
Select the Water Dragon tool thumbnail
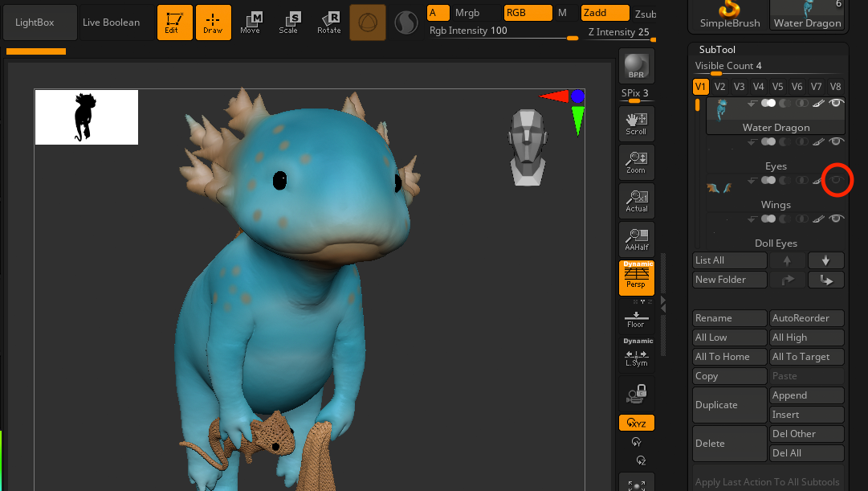(807, 15)
